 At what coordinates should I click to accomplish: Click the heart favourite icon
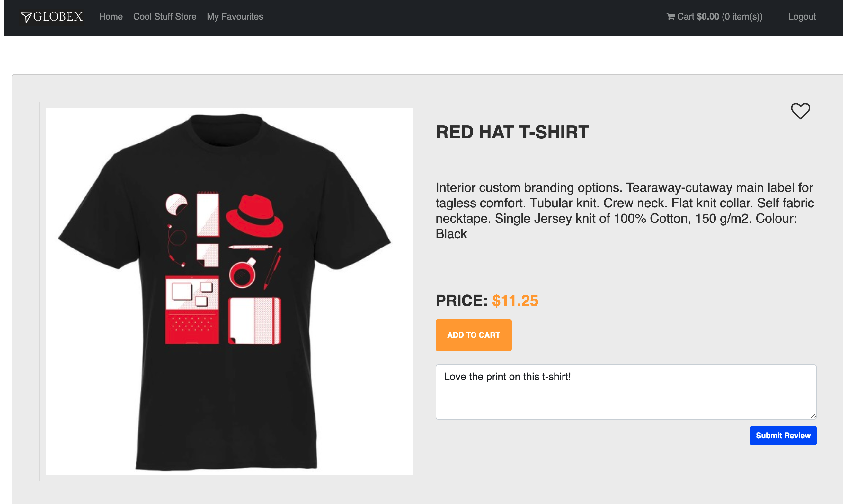coord(800,111)
